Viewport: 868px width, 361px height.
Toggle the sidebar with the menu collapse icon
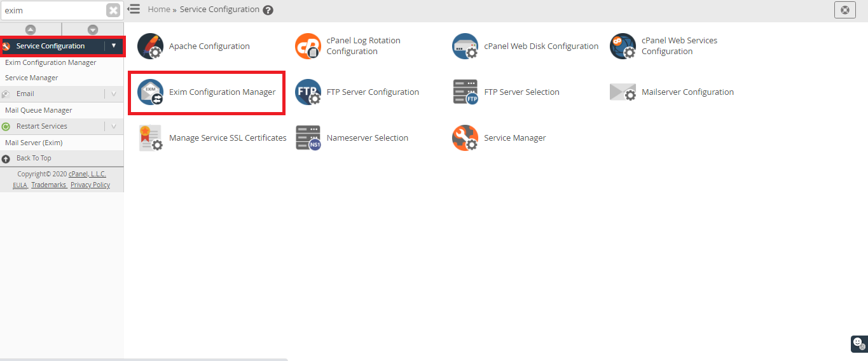tap(134, 9)
